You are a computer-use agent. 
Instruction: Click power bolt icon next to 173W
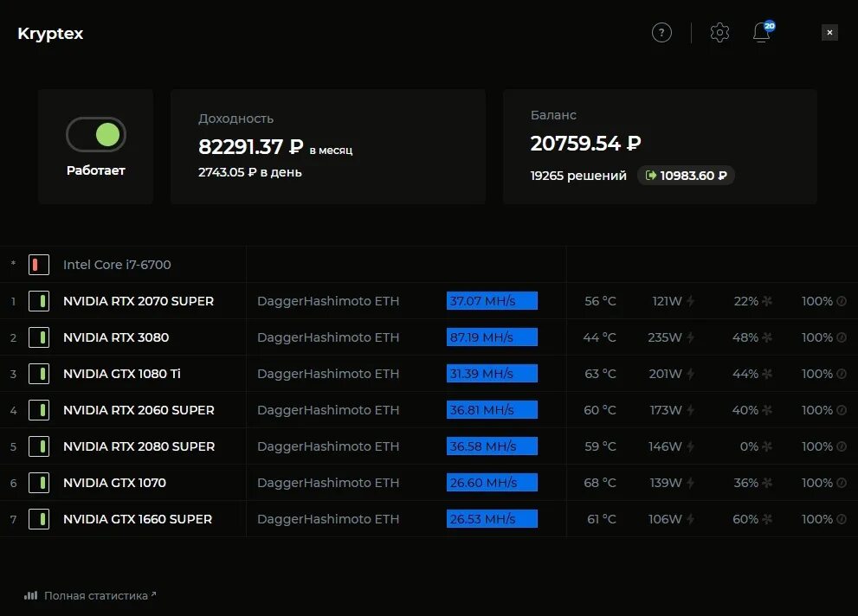click(x=691, y=410)
